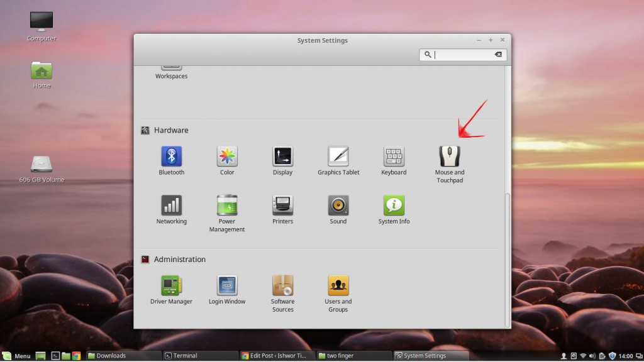Click the user applet tray icon

click(x=563, y=356)
